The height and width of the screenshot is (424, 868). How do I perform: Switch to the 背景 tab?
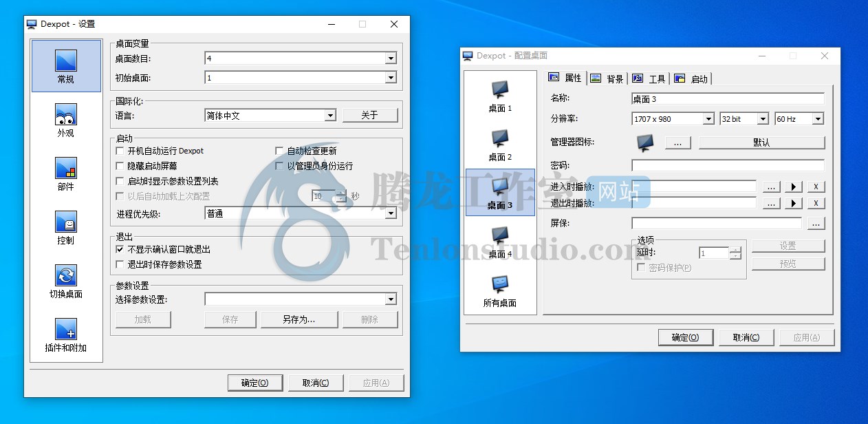(607, 78)
